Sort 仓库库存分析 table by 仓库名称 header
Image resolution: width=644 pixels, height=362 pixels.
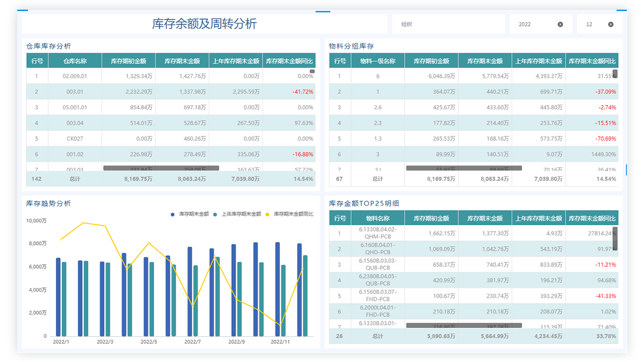pos(75,61)
